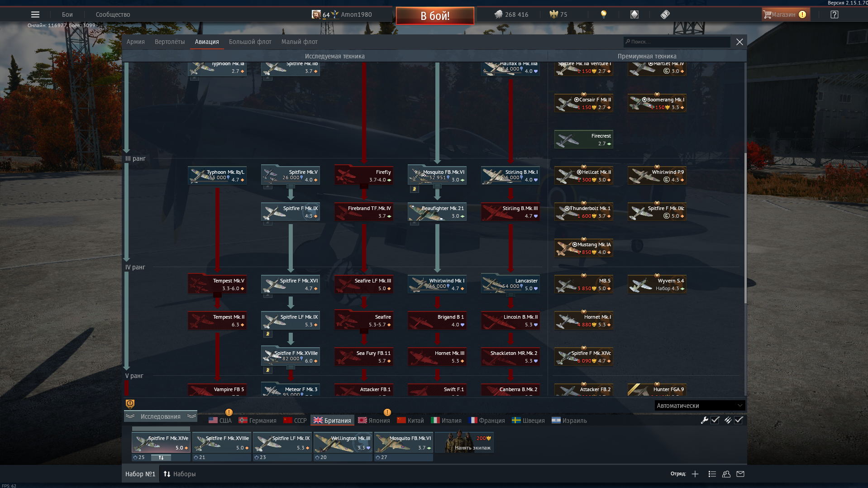The width and height of the screenshot is (868, 488).
Task: Select the Швеция nation tab
Action: click(x=528, y=421)
